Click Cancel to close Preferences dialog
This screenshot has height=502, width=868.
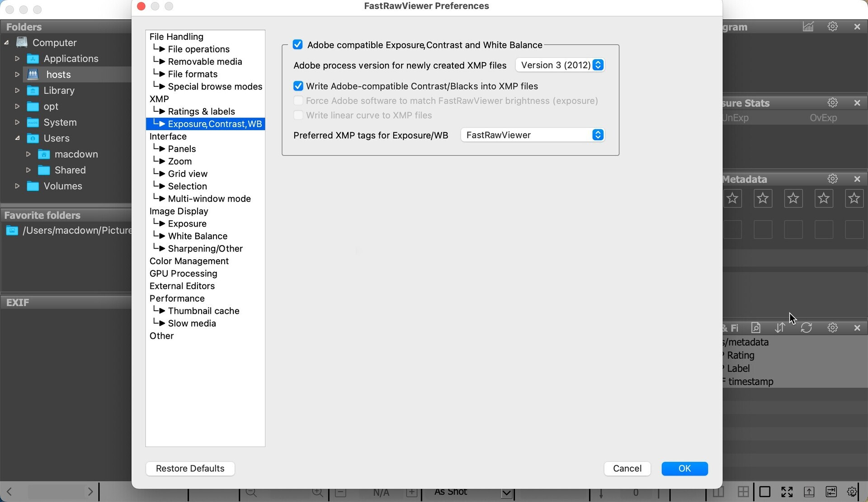(627, 468)
